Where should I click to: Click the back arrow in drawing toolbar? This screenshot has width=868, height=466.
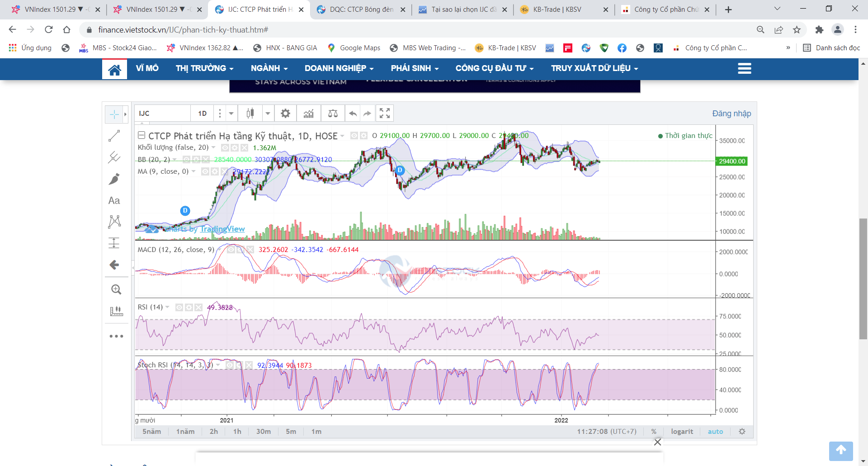click(114, 265)
